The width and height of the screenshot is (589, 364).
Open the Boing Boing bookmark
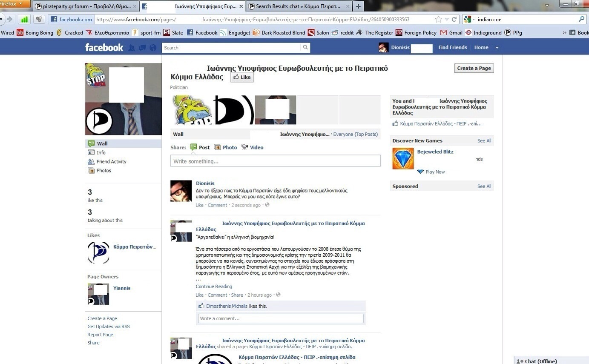click(x=35, y=32)
